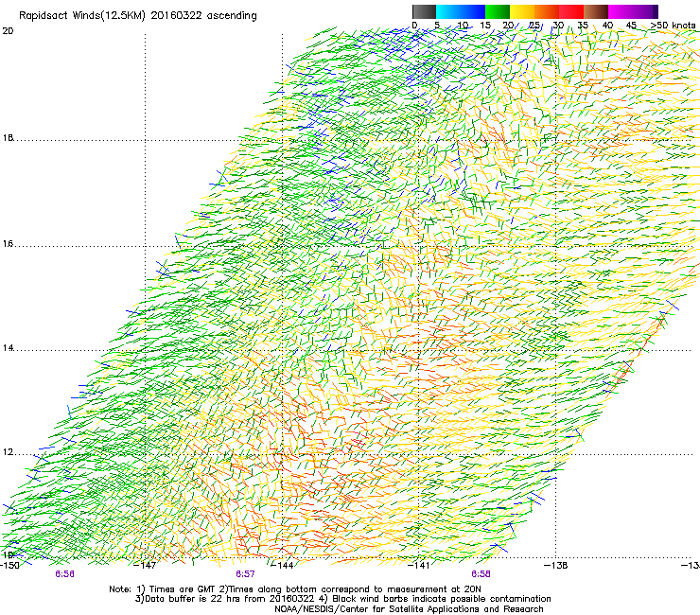700x615 pixels.
Task: Click the gray 0-5 knots color swatch
Action: click(424, 11)
